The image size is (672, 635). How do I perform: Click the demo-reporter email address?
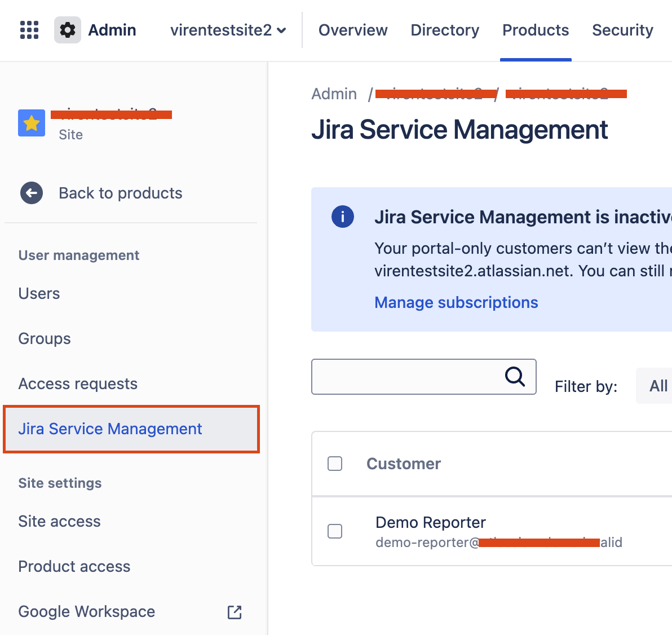(499, 543)
